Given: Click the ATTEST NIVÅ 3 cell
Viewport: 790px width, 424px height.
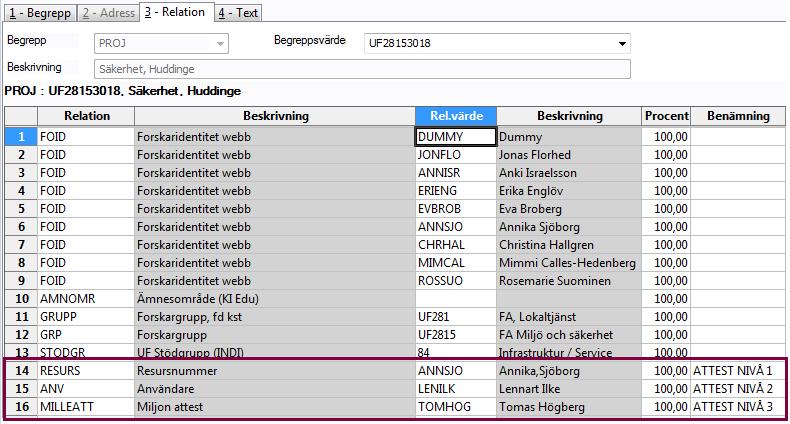Looking at the screenshot, I should (x=738, y=406).
